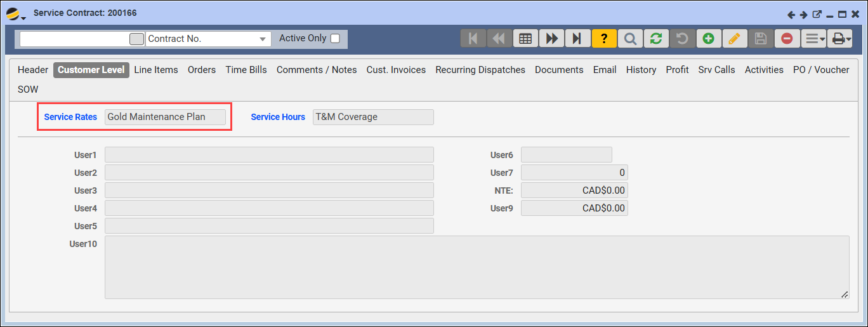
Task: Delete the record with red minus icon
Action: click(x=787, y=39)
